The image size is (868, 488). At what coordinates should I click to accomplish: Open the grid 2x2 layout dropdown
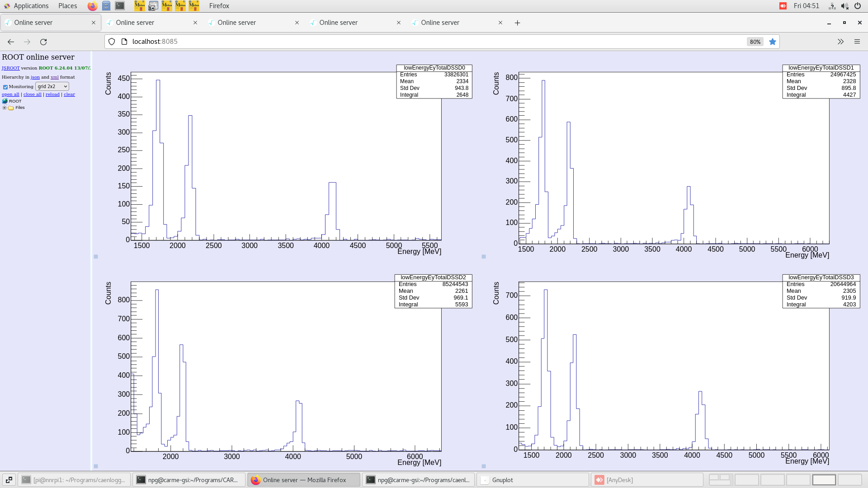pos(52,86)
